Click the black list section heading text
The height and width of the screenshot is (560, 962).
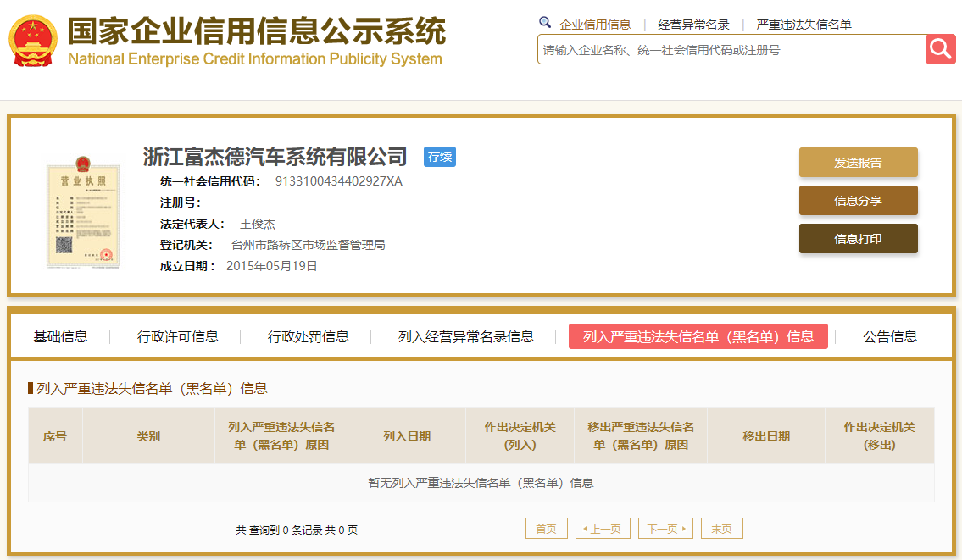coord(153,388)
